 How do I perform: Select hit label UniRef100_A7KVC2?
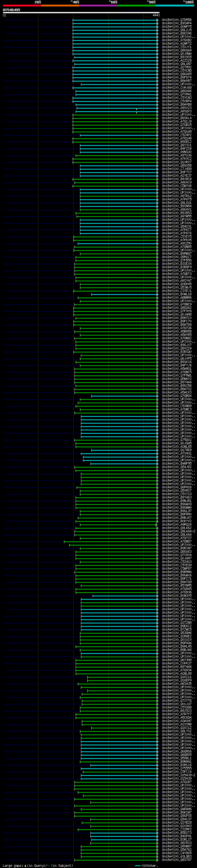[177, 159]
